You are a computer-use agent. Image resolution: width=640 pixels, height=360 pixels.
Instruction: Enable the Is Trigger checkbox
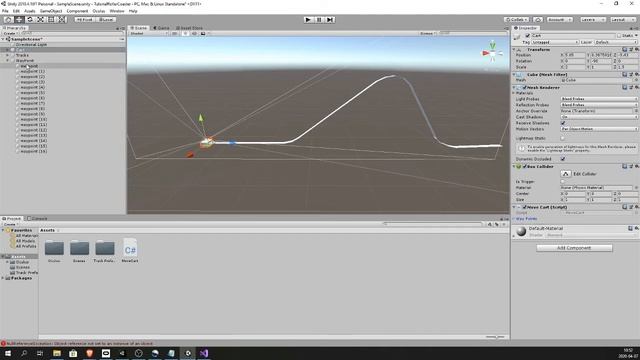[x=563, y=181]
